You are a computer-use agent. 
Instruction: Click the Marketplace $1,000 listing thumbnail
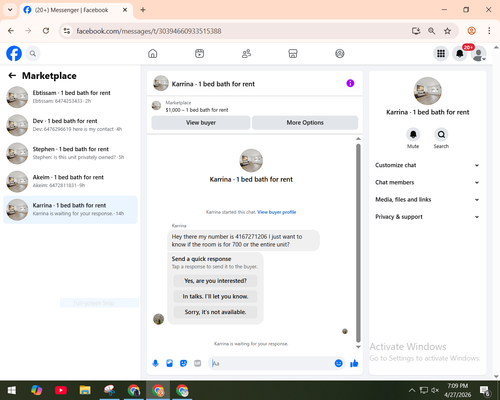(156, 106)
